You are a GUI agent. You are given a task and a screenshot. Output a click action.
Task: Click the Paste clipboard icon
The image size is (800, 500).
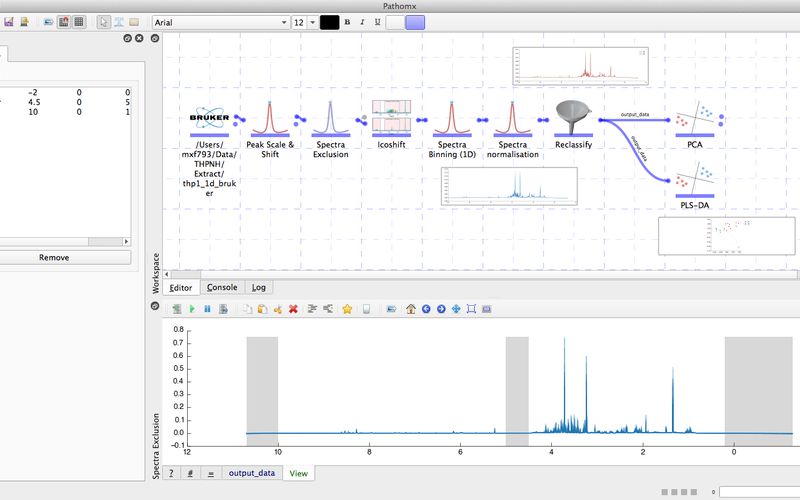262,309
